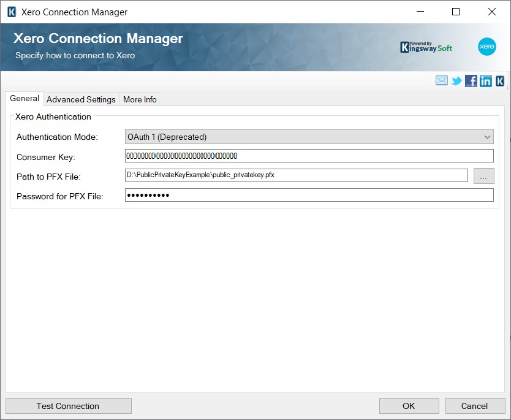Close the Xero Connection Manager window
The height and width of the screenshot is (420, 511).
(492, 12)
